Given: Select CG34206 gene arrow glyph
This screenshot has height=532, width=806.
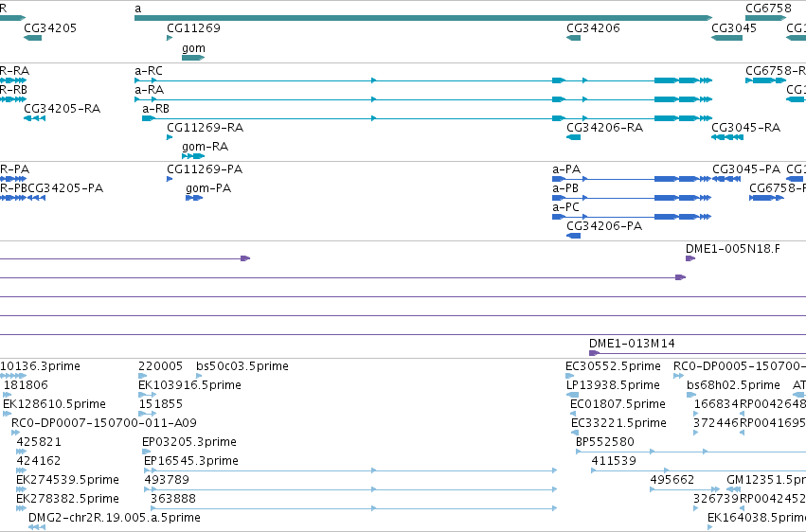Looking at the screenshot, I should (573, 38).
